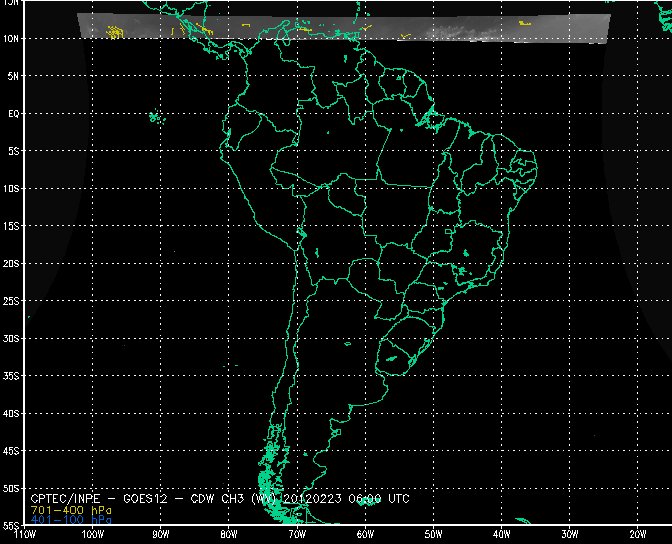Select the 30W longitude label
Viewport: 672px width, 544px height.
[570, 535]
